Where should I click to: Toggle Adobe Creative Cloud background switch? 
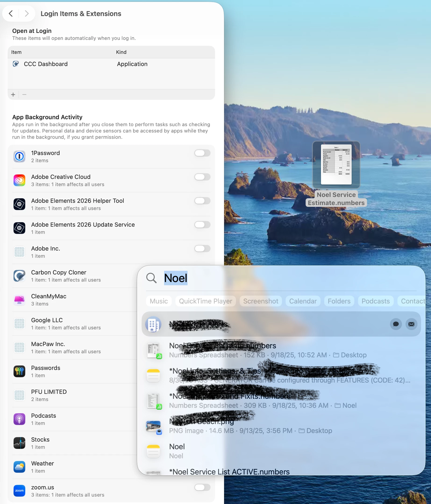[x=202, y=177]
